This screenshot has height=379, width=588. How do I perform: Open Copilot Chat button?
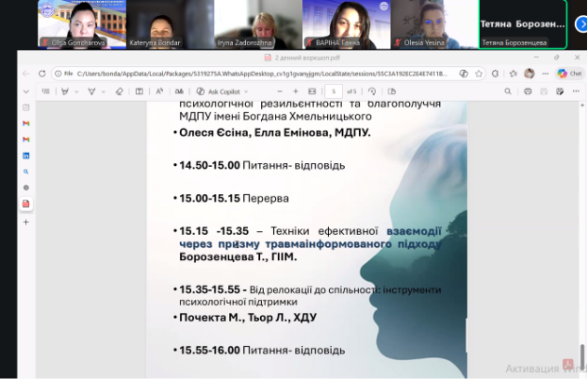pos(568,74)
